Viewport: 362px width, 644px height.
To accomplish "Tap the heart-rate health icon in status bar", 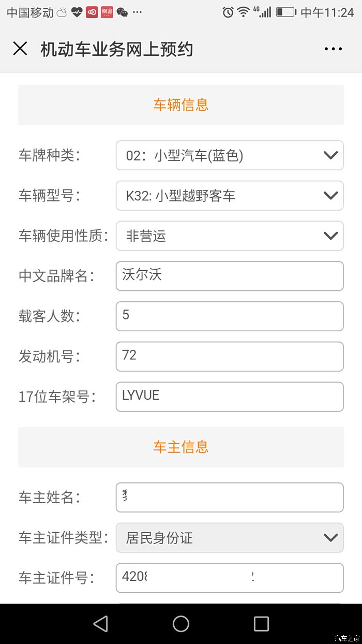I will click(x=77, y=12).
